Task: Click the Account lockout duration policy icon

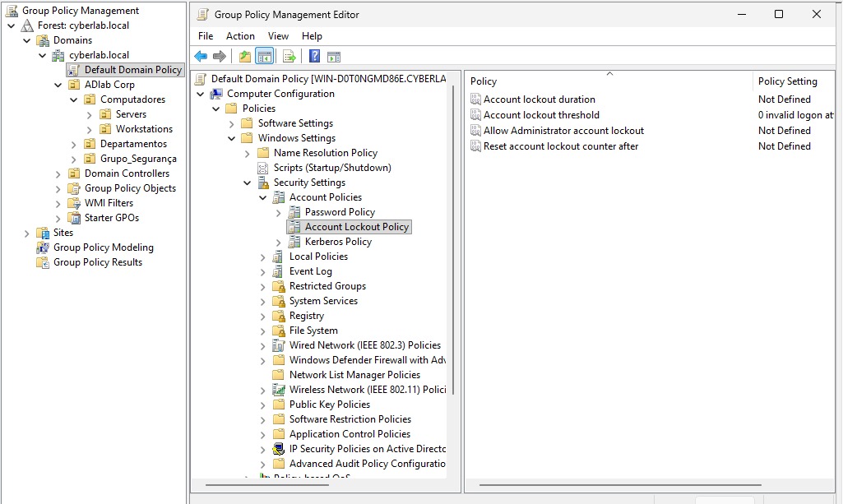Action: (x=475, y=99)
